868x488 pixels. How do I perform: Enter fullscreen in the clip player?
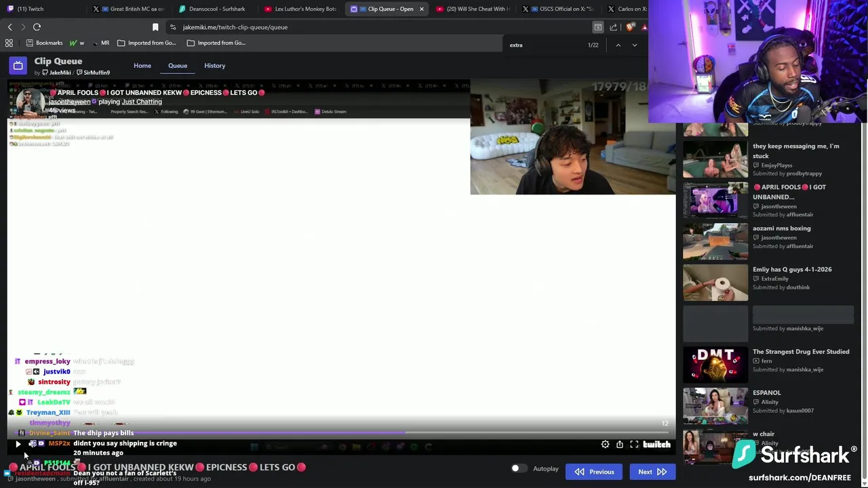pos(634,445)
